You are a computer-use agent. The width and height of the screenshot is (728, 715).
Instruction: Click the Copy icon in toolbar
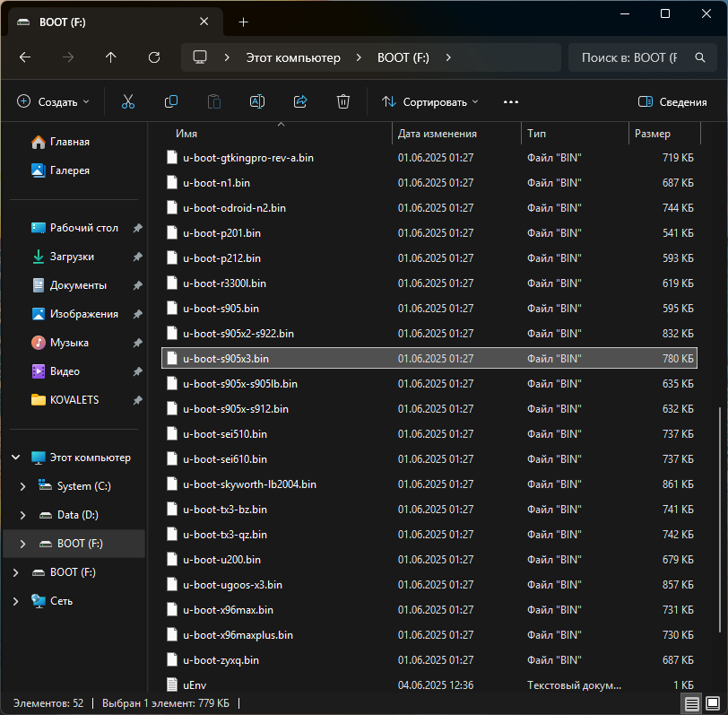click(171, 102)
